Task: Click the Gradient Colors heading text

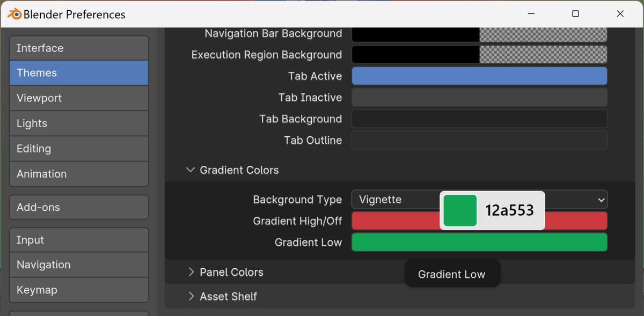Action: pyautogui.click(x=239, y=170)
